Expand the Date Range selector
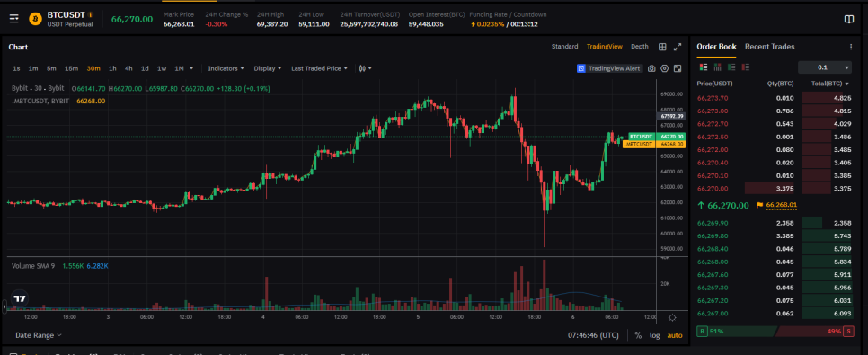 click(39, 335)
